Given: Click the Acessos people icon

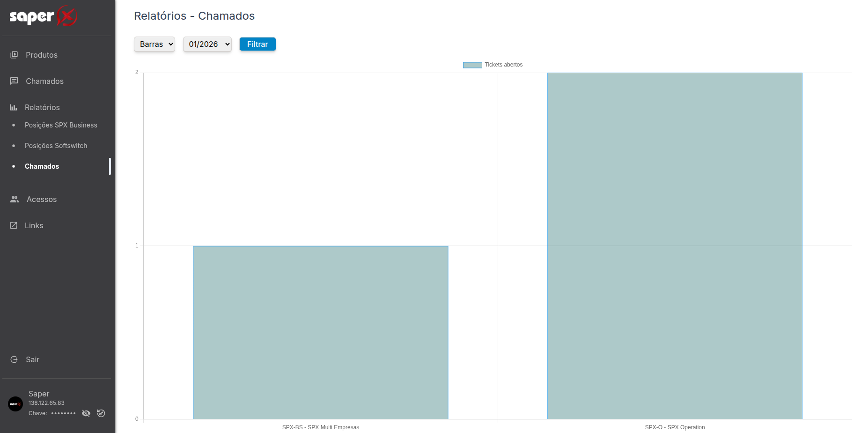Looking at the screenshot, I should tap(15, 199).
